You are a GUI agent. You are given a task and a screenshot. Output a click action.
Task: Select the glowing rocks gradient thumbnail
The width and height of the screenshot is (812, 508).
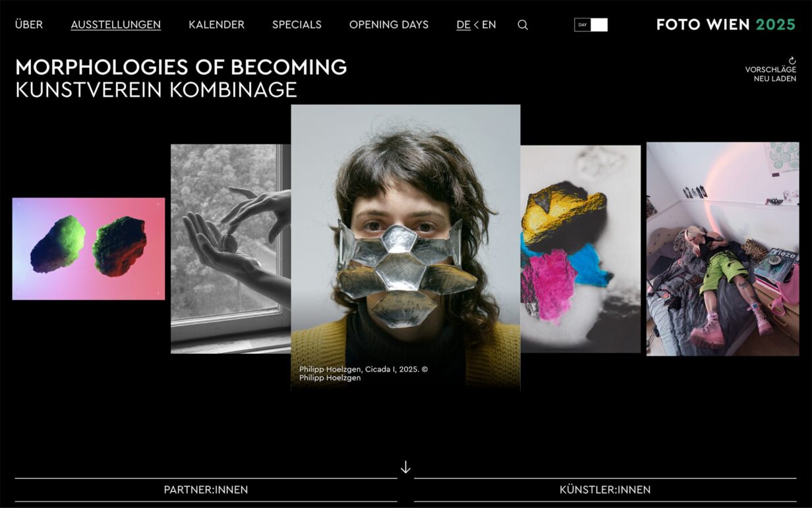click(88, 248)
